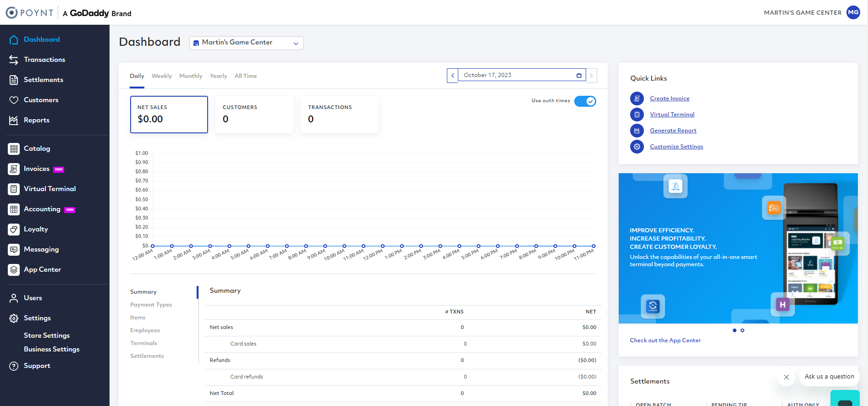This screenshot has width=868, height=406.
Task: Click the Catalog grid icon
Action: coord(14,148)
